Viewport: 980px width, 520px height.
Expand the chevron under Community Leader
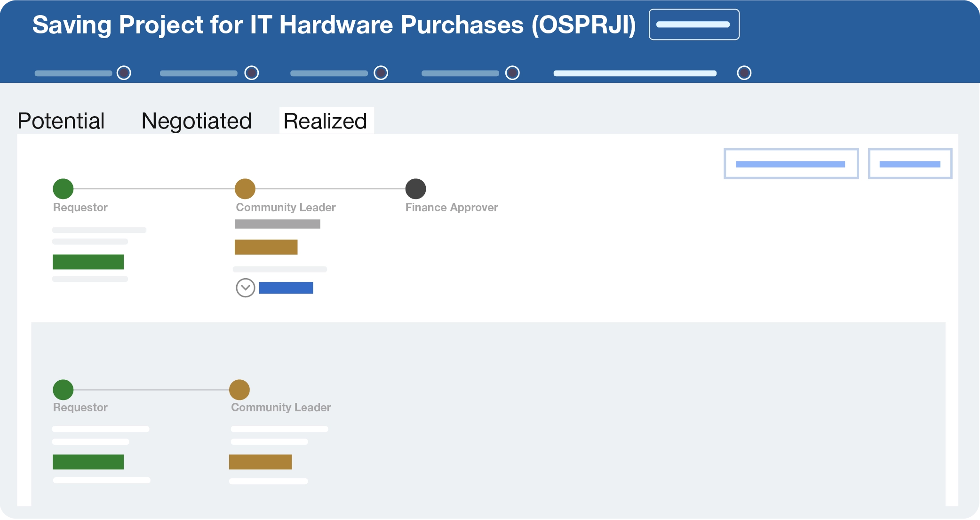[x=245, y=288]
